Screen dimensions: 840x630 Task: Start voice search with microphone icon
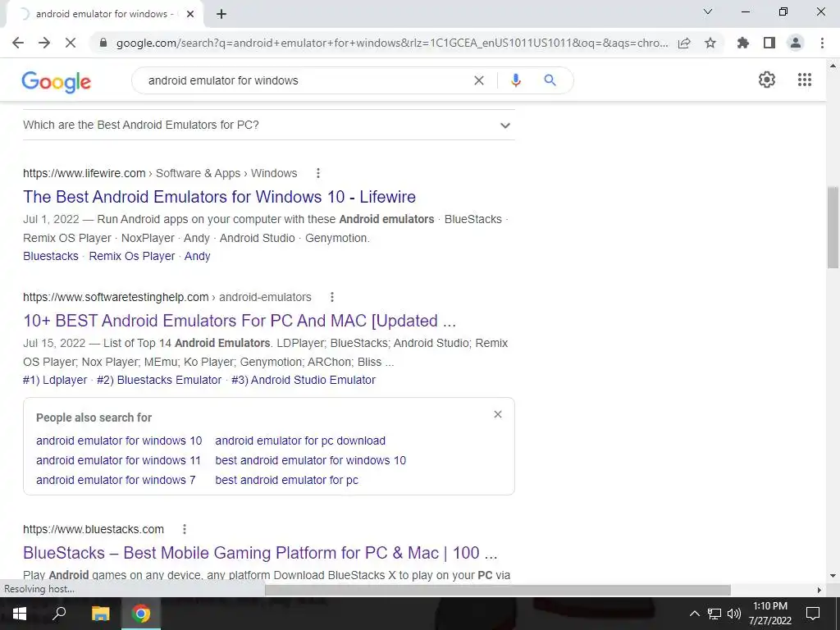point(515,80)
